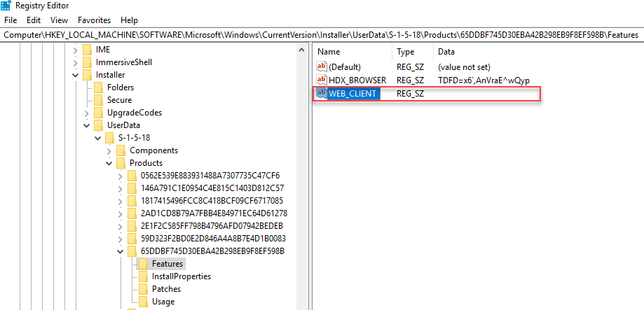Select the 65DDBF745D30EBA42B298EB9F8EF598B tree item

[x=212, y=251]
